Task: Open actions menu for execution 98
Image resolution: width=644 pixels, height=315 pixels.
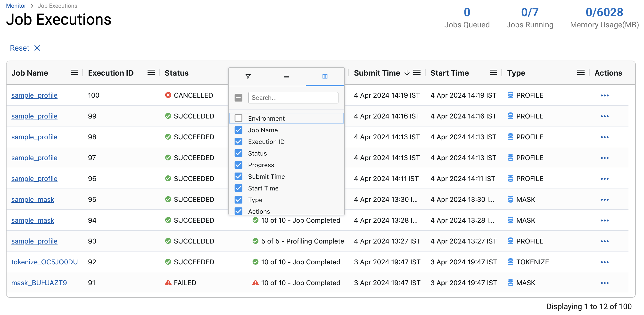Action: coord(604,137)
